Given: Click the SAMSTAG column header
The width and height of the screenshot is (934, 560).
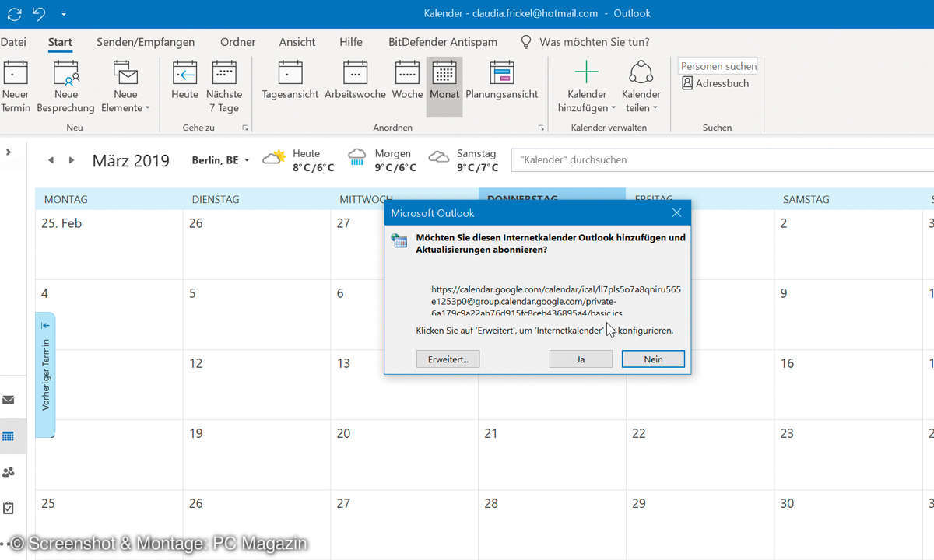Looking at the screenshot, I should click(848, 199).
